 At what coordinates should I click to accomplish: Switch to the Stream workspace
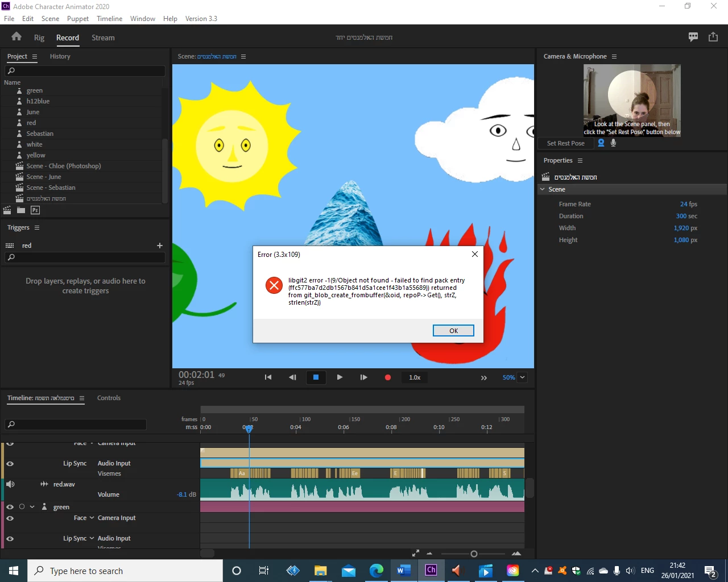[103, 38]
